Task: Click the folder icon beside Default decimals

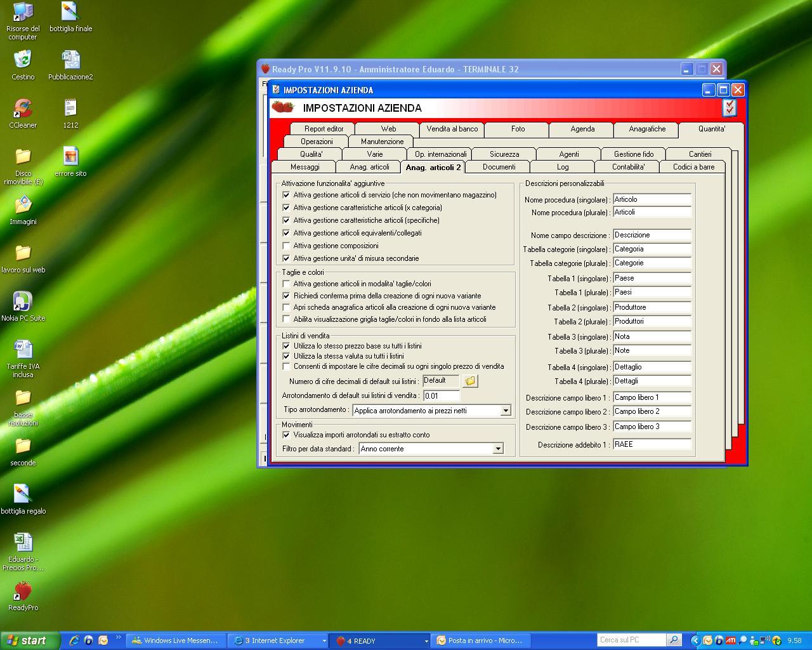Action: click(x=470, y=381)
